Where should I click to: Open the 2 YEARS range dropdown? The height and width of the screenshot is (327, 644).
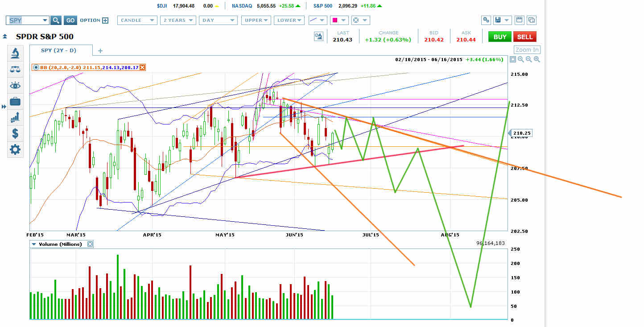pyautogui.click(x=179, y=20)
